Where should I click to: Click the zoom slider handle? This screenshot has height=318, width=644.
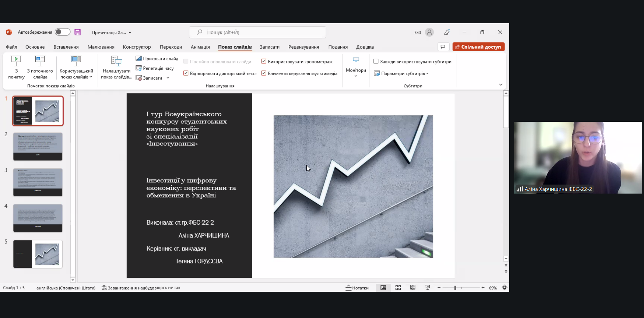pos(455,288)
